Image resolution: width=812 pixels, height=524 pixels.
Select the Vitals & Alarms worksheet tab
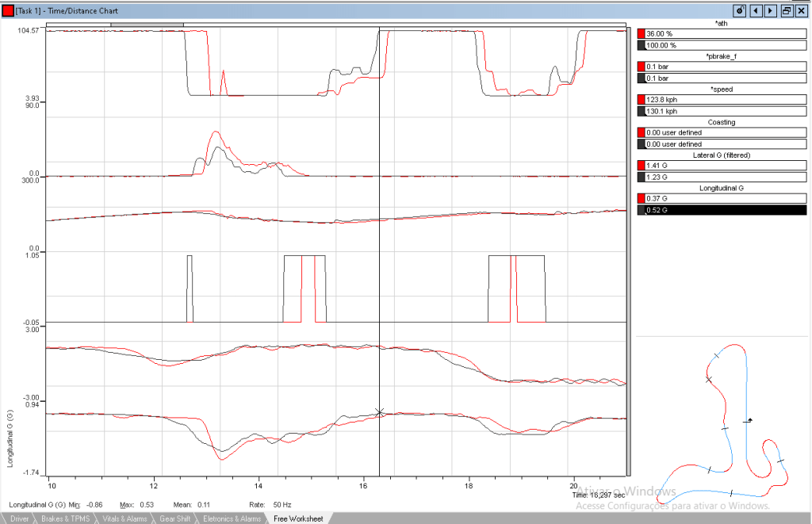pyautogui.click(x=125, y=518)
